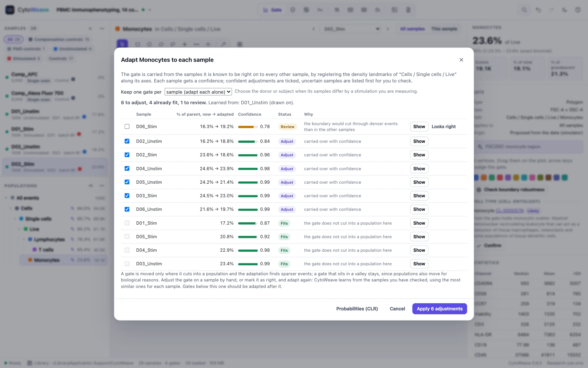Open the D02_Stim sample selector dropdown
Screen dimensions: 588x368
(x=352, y=29)
